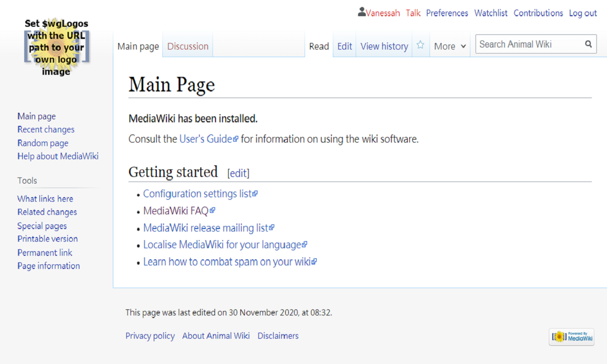Click the watchlist star icon
Viewport: 607px width, 364px height.
[x=420, y=45]
